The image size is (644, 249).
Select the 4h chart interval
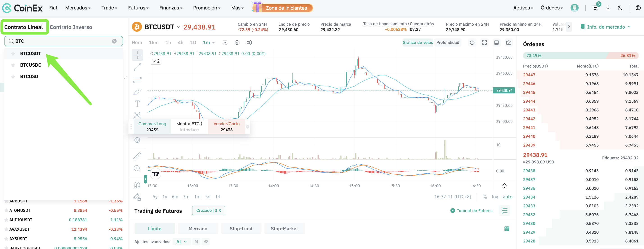pos(180,43)
